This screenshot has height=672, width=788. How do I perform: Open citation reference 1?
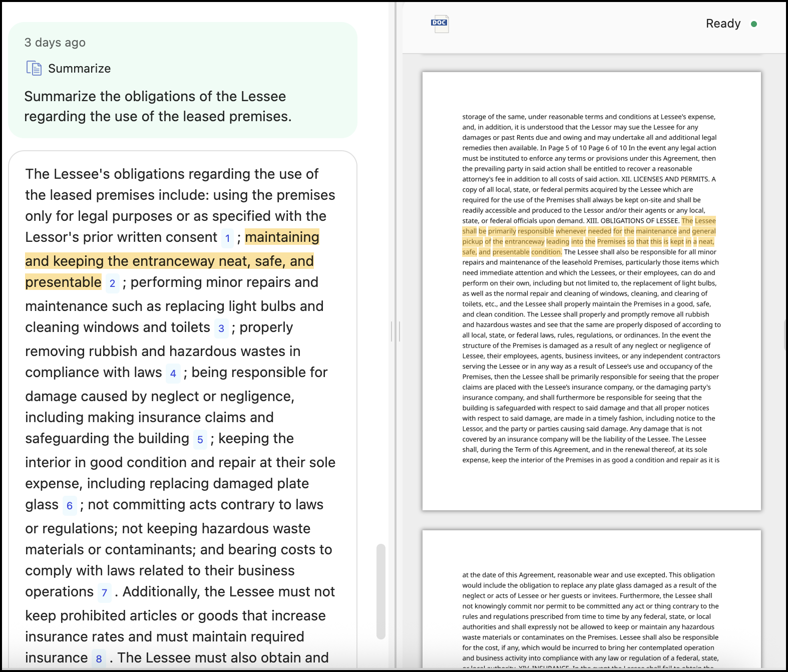(x=227, y=238)
